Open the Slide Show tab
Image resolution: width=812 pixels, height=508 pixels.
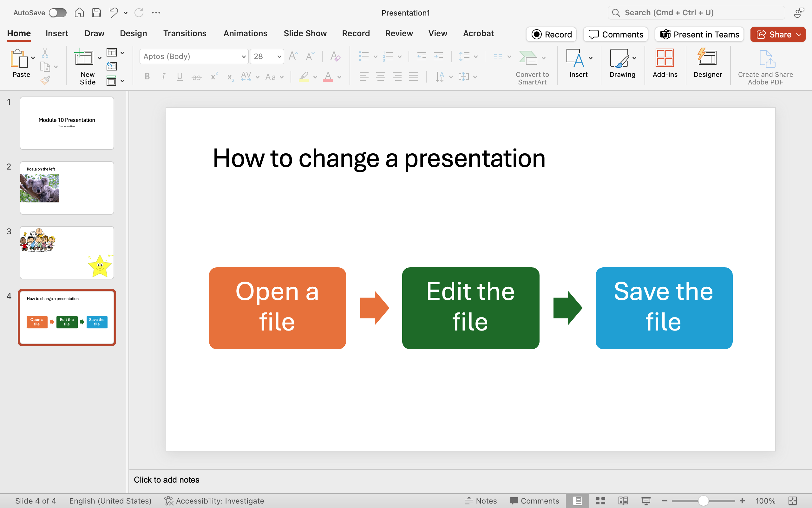(x=305, y=33)
